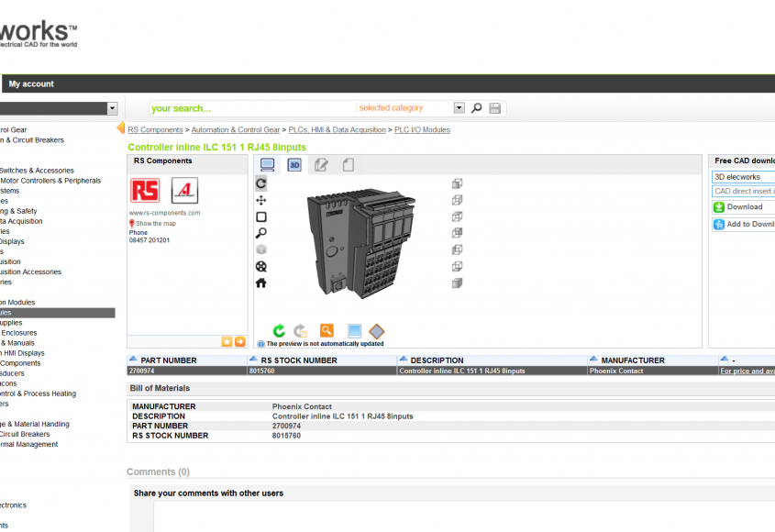This screenshot has height=532, width=775.
Task: Open PLC I/O Modules breadcrumb
Action: pos(422,129)
